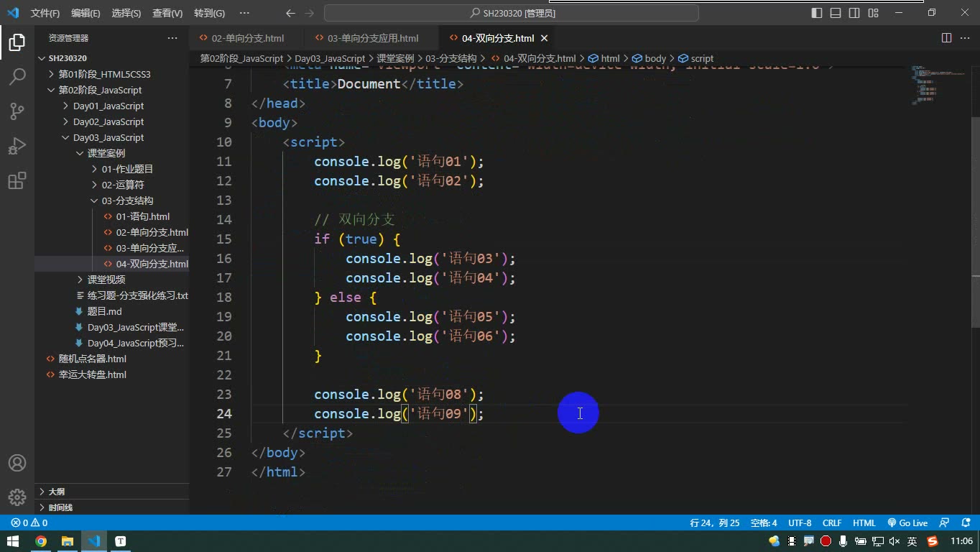Toggle the secondary sidebar visibility
Screen dimensions: 980x552
854,13
